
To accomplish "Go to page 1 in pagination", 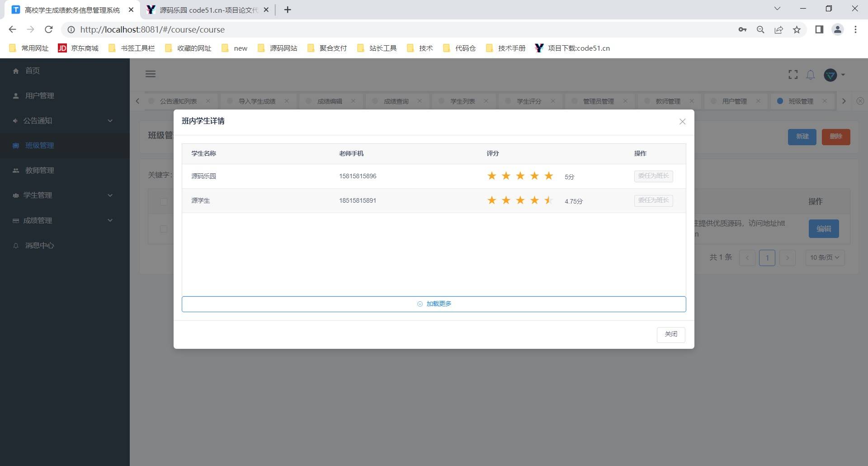I will (x=767, y=258).
